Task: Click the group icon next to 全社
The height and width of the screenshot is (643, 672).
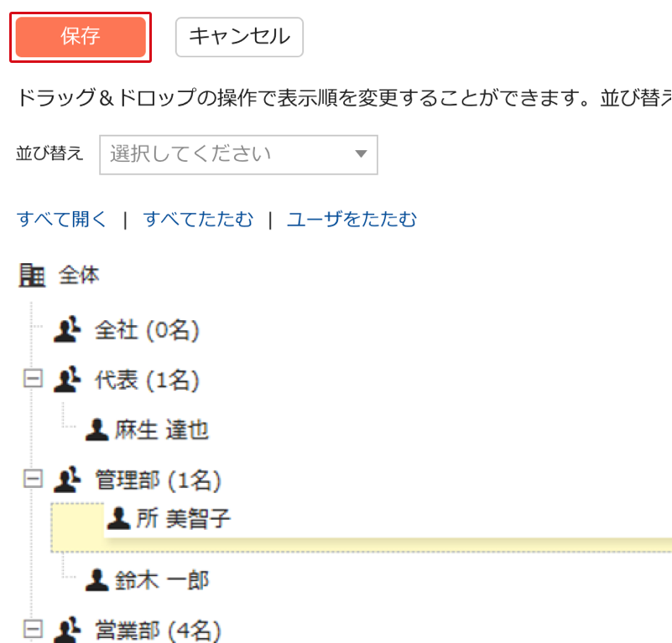Action: pyautogui.click(x=66, y=329)
